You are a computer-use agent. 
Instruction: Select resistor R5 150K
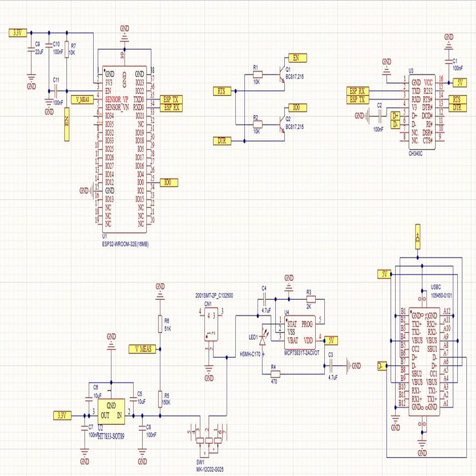point(160,399)
